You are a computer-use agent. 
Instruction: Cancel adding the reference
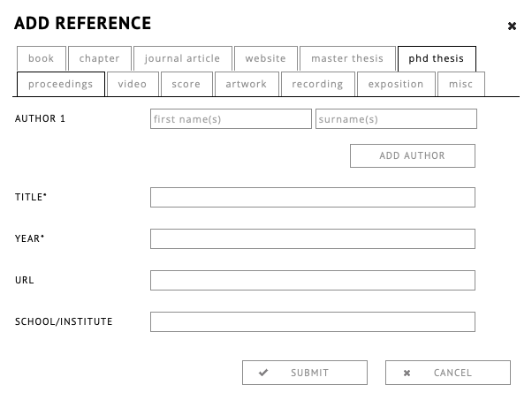pyautogui.click(x=448, y=373)
